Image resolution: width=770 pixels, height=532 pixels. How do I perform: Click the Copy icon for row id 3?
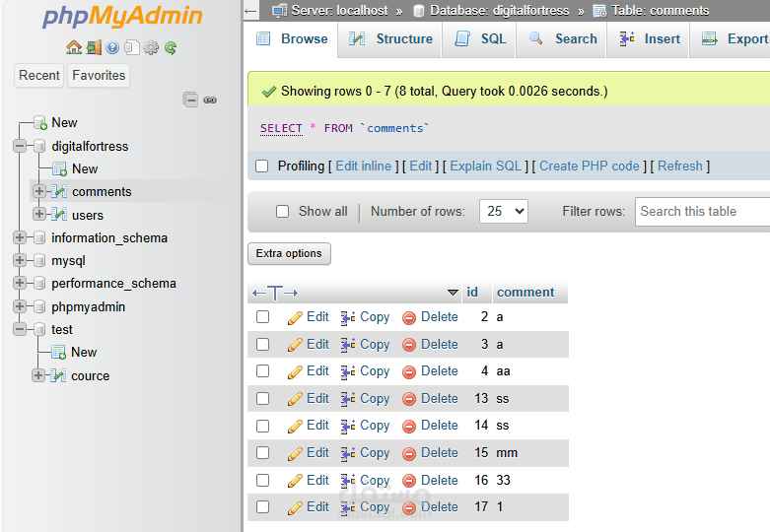pyautogui.click(x=348, y=345)
